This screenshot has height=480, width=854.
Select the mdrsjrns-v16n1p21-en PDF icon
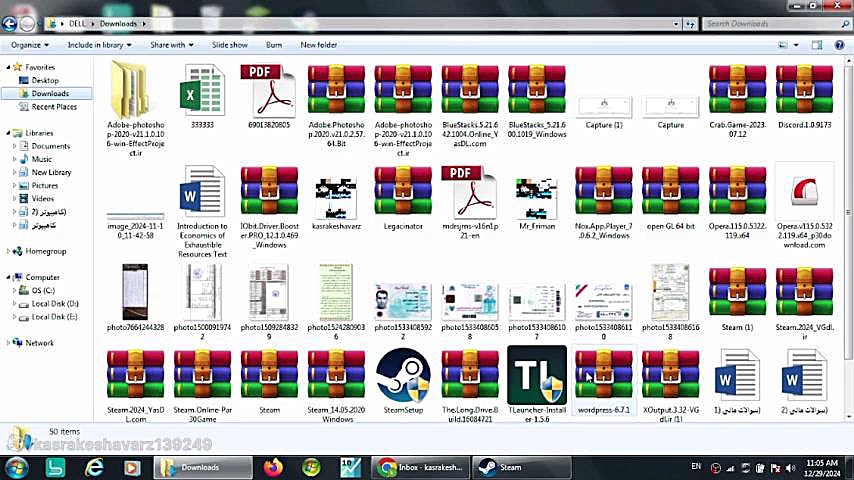[469, 191]
